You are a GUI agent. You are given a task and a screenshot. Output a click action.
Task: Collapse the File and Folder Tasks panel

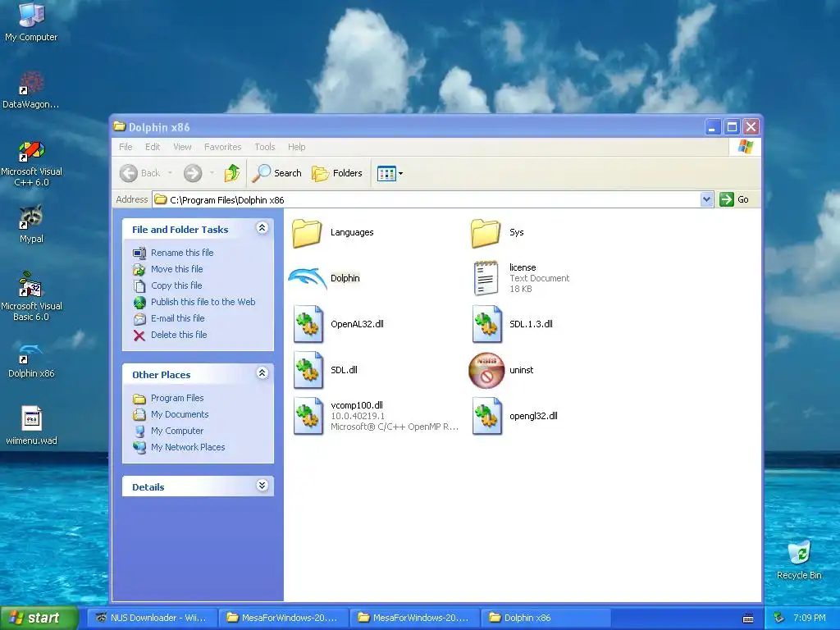pyautogui.click(x=262, y=228)
